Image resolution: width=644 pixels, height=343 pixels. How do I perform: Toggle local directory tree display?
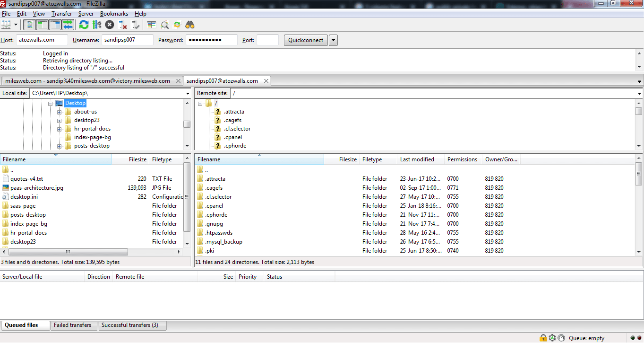42,25
